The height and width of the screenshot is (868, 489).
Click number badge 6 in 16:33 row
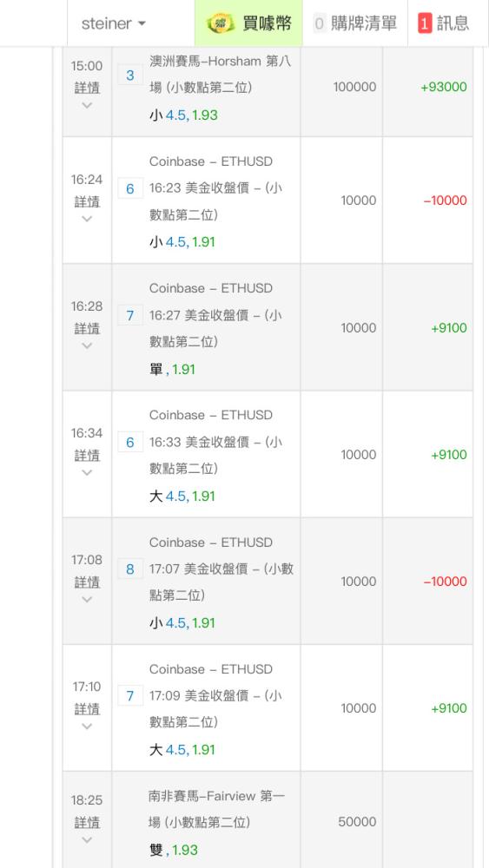pos(130,443)
